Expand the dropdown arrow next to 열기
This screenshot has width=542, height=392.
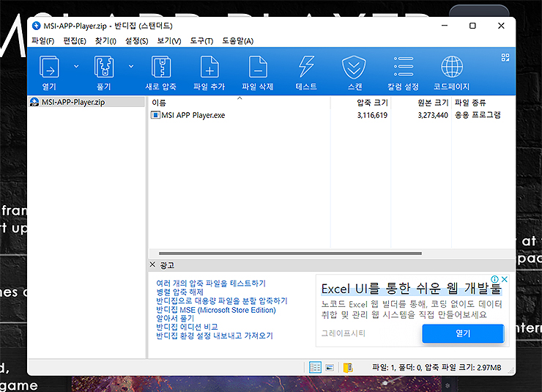(76, 67)
